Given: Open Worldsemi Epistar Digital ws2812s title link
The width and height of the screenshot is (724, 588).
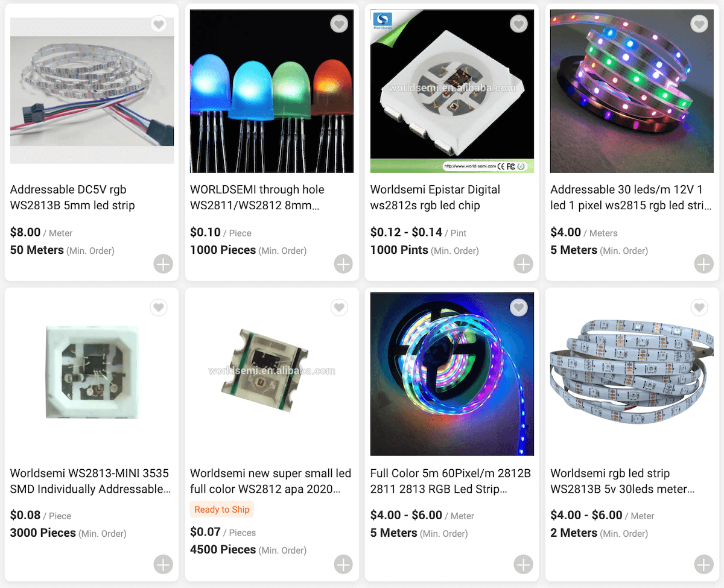Looking at the screenshot, I should pos(435,197).
